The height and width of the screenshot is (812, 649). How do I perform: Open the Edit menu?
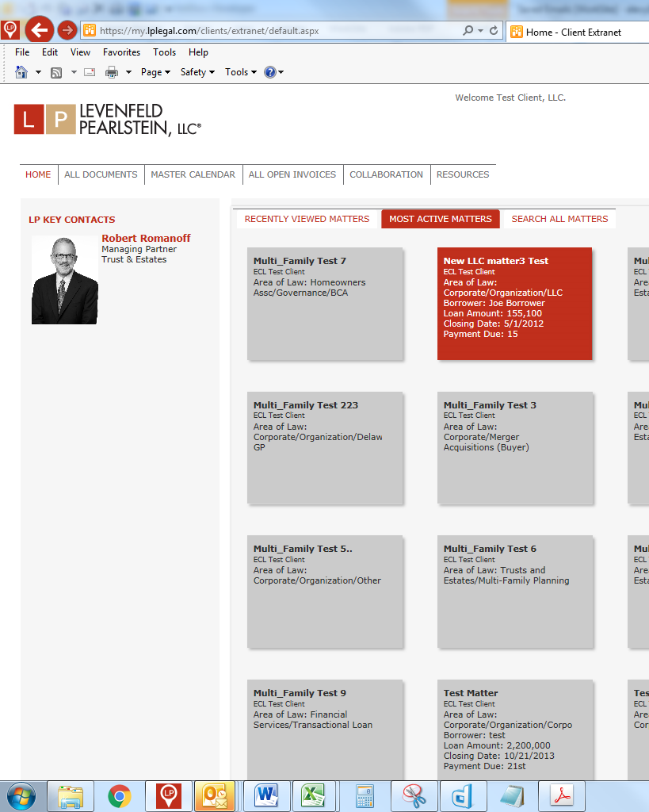point(50,52)
